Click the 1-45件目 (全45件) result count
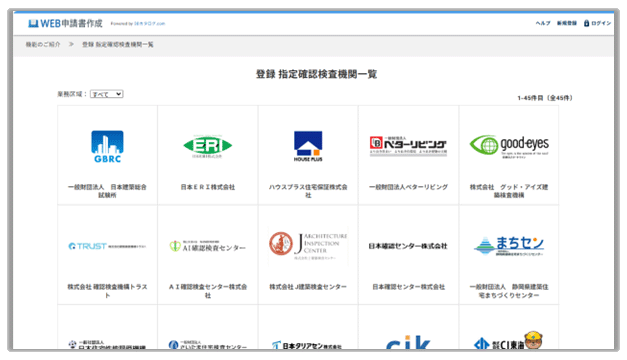Screen dimensions: 627x360 545,98
